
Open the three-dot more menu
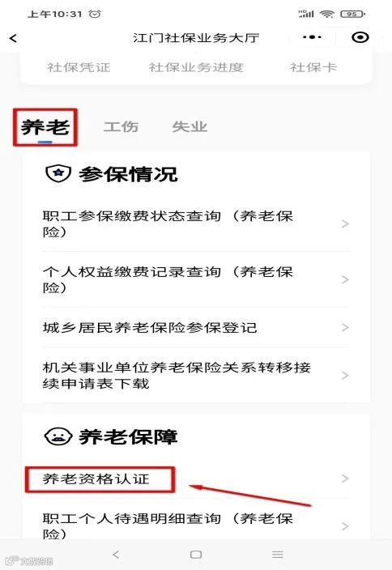coord(312,37)
